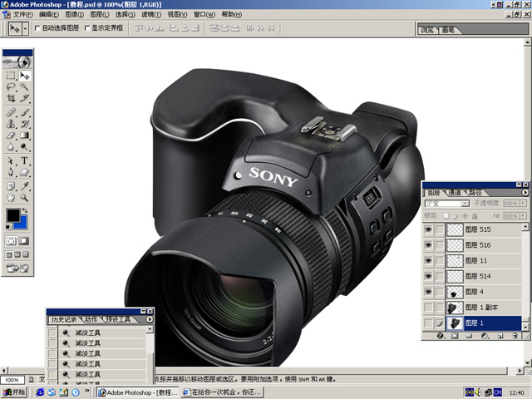
Task: Select the Lasso tool
Action: tap(11, 86)
